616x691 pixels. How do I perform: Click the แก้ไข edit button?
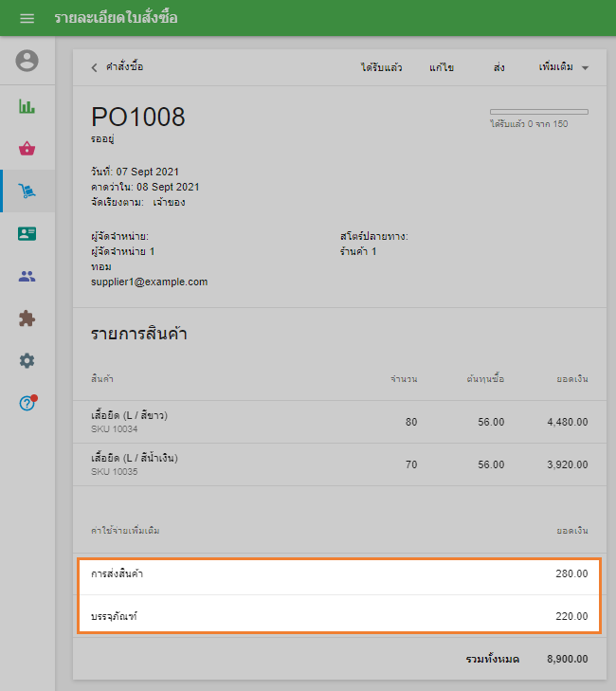coord(441,68)
